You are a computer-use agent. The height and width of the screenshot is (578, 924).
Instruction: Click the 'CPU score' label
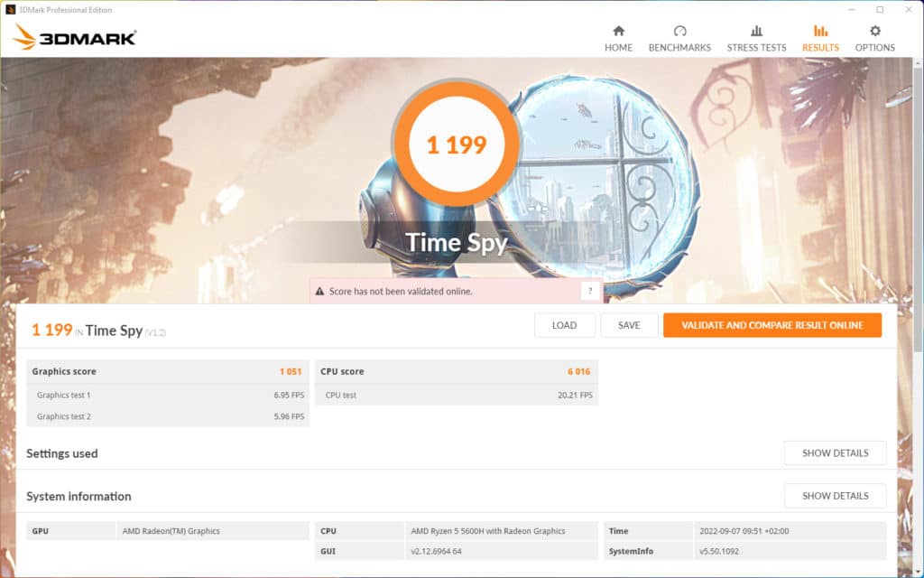pos(342,371)
